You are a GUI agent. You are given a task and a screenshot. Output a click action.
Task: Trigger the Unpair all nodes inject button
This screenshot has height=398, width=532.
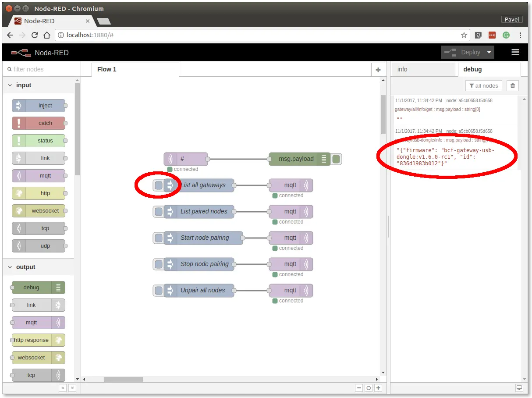click(158, 291)
